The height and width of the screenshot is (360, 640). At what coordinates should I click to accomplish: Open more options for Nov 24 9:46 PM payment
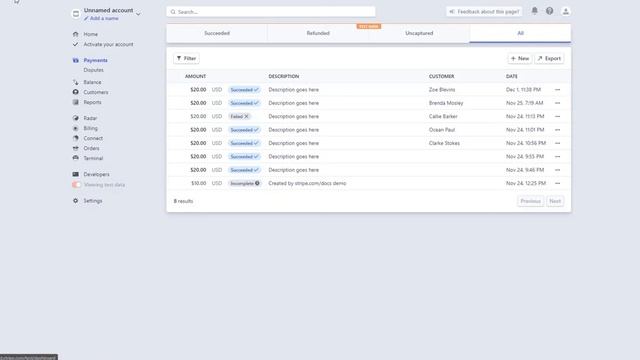(558, 170)
